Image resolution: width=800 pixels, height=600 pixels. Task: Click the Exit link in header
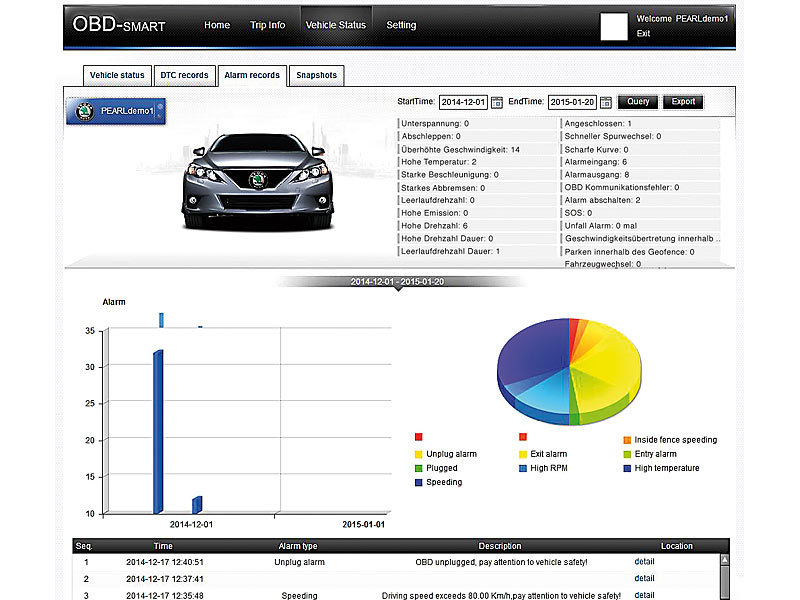(643, 34)
